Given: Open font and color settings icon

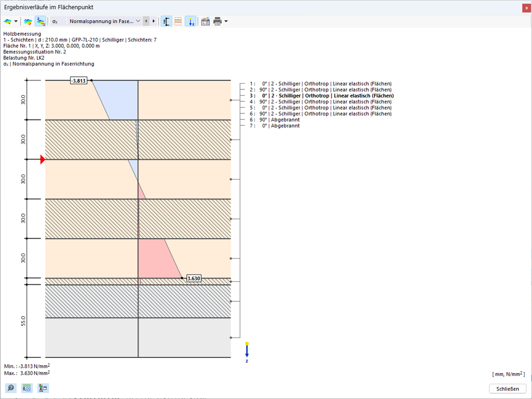Looking at the screenshot, I should pos(43,388).
